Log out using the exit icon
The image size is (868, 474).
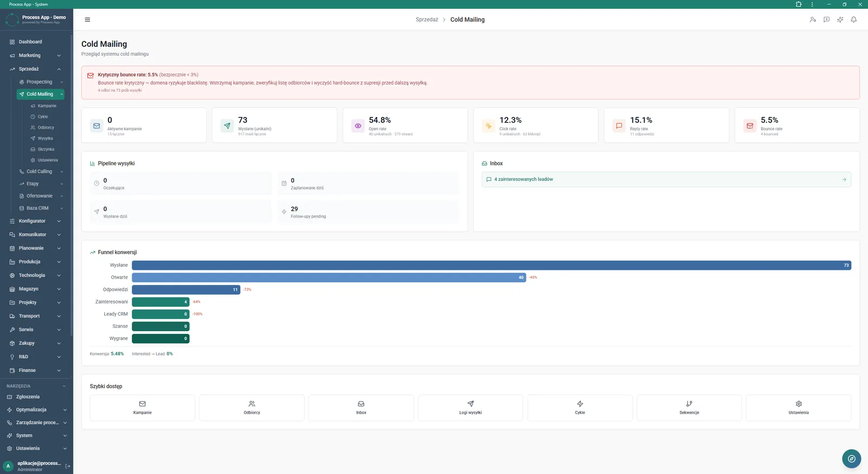[x=68, y=466]
